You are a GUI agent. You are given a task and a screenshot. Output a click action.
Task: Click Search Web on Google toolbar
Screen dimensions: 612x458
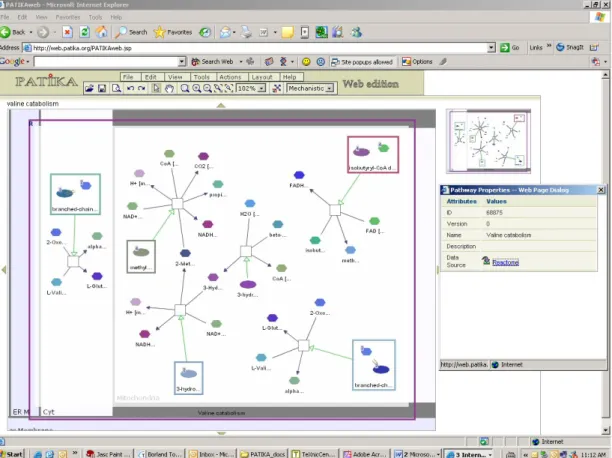[213, 62]
